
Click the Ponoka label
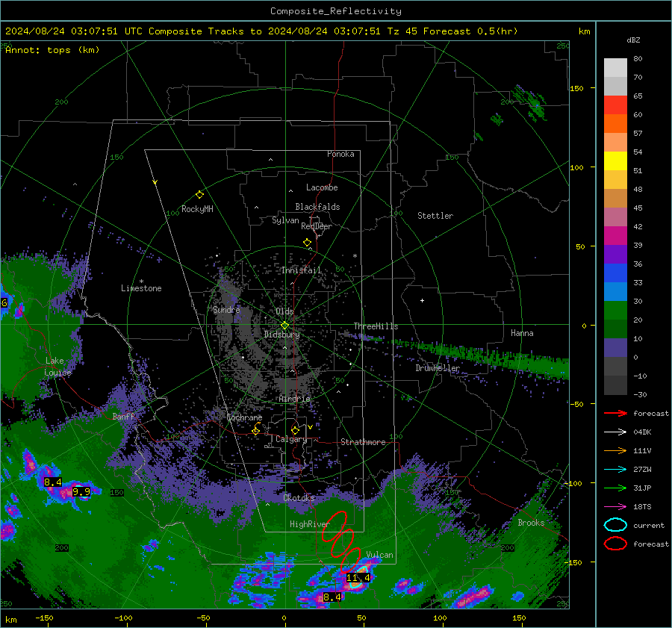tap(340, 154)
